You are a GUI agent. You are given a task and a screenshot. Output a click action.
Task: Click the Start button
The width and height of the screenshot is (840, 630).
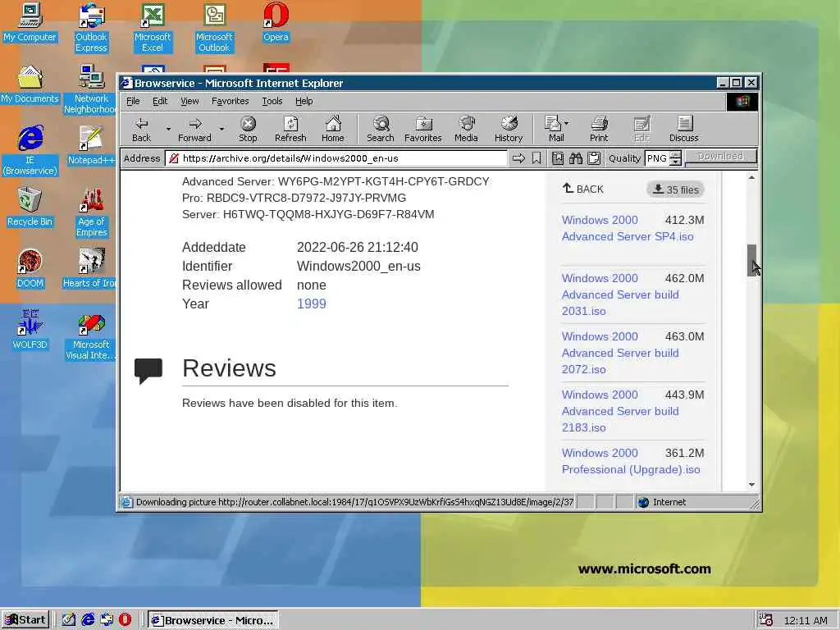25,620
